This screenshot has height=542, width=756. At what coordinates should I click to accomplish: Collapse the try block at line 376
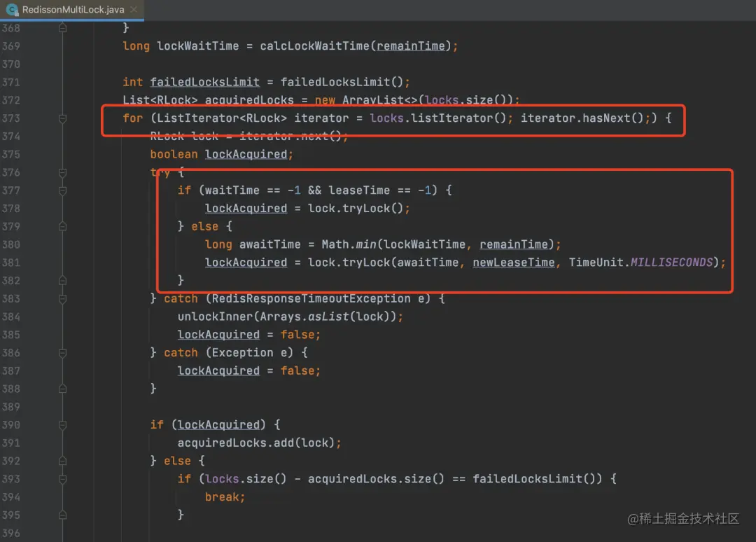coord(63,172)
